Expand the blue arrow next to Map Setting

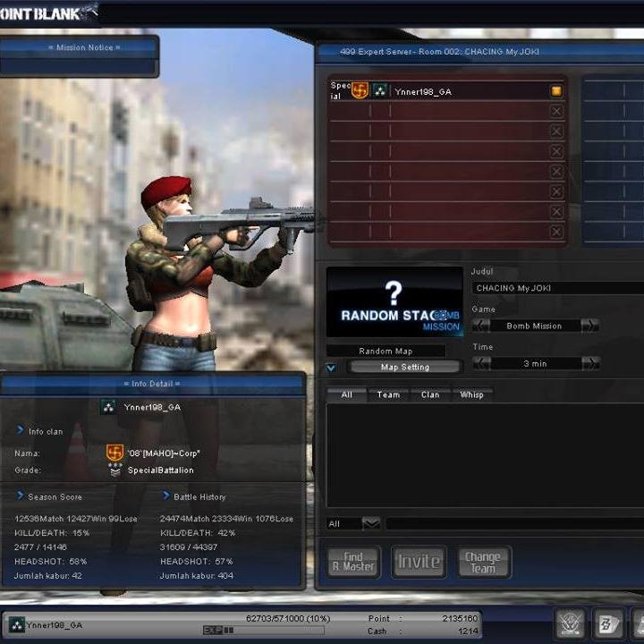point(331,368)
